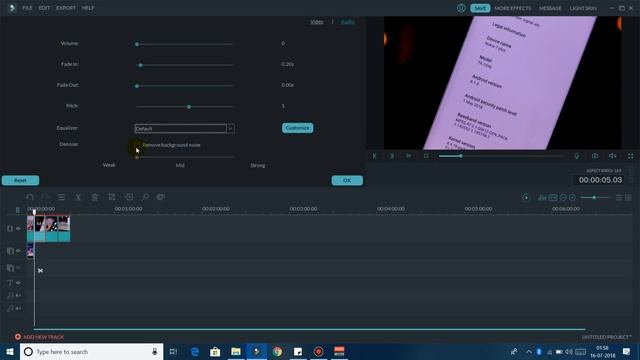Toggle visibility eye on first overlay track
The height and width of the screenshot is (360, 640).
18,251
